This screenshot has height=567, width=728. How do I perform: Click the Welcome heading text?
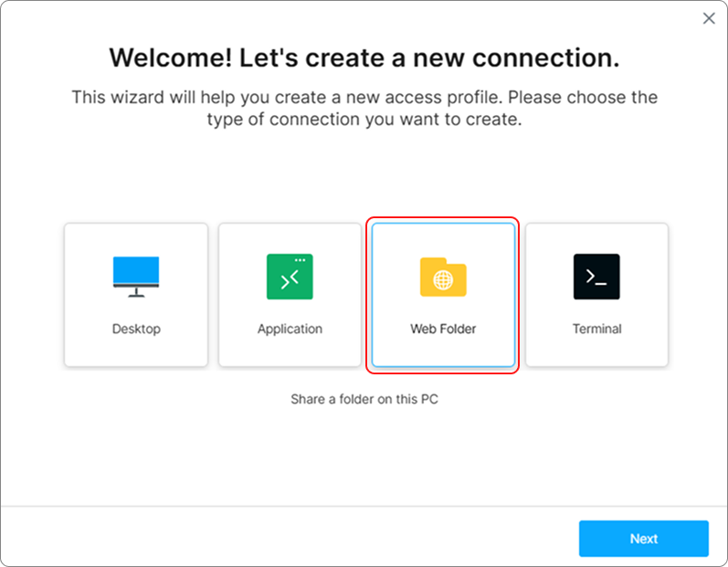pyautogui.click(x=364, y=58)
